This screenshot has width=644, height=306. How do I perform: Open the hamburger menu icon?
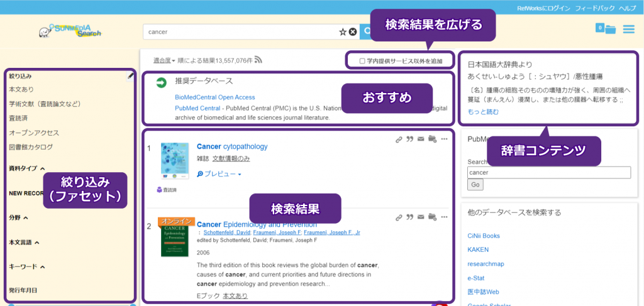pyautogui.click(x=628, y=30)
